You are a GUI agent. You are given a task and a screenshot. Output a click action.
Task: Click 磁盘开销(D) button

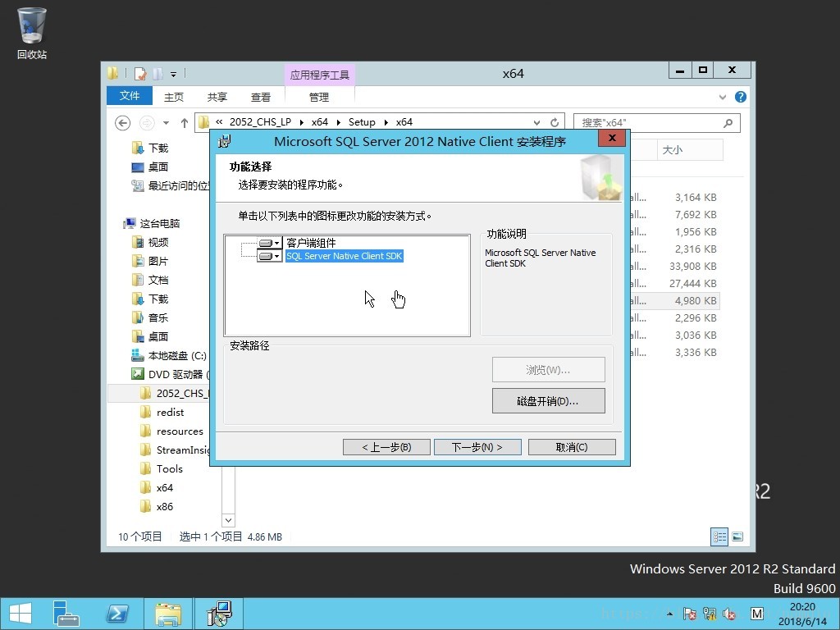(548, 401)
